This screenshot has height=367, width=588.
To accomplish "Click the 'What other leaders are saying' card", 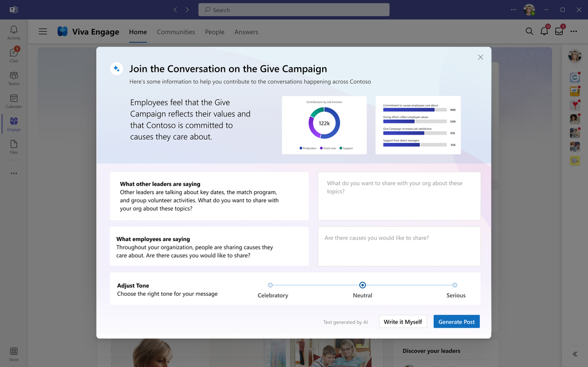I will 210,196.
